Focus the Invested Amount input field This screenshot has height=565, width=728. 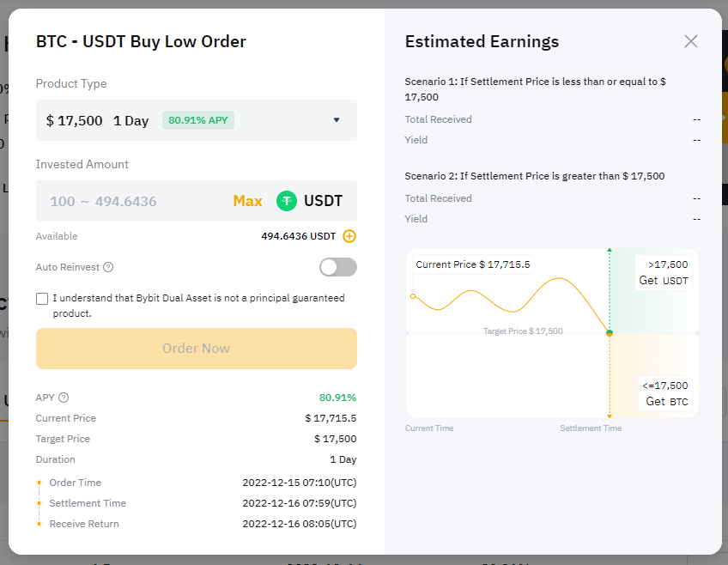click(129, 201)
